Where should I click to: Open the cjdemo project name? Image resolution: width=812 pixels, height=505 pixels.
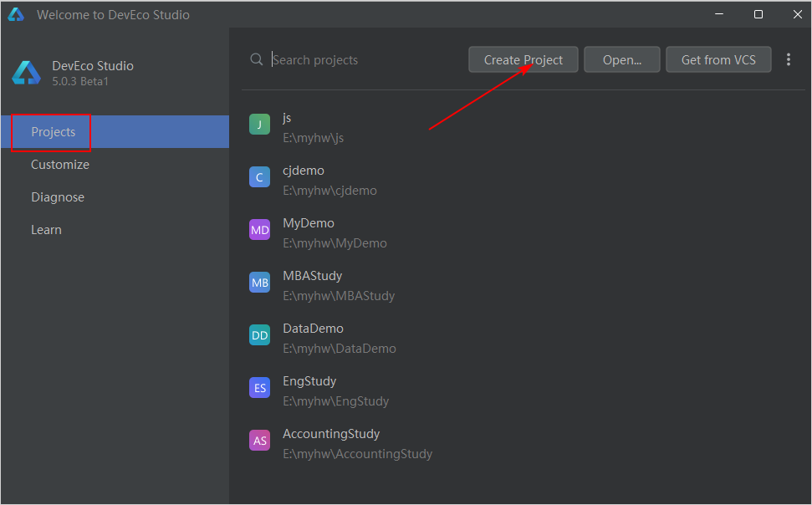pos(304,171)
